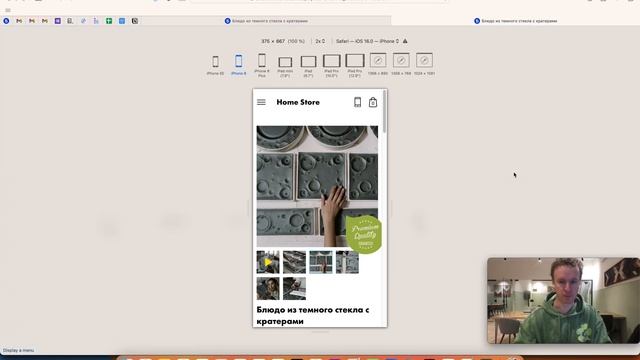Image resolution: width=640 pixels, height=360 pixels.
Task: Open the black icon pinned tab
Action: pos(135,21)
